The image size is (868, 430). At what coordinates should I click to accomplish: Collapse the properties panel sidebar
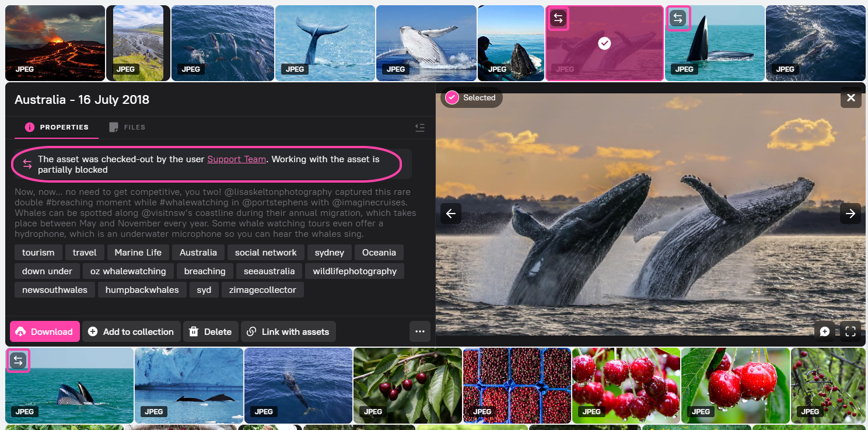419,127
